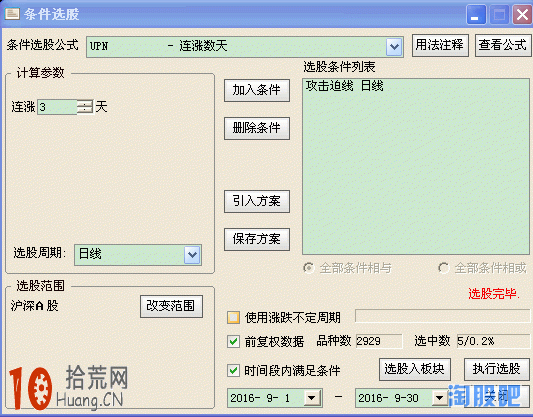Enable the 使用涨跌不定周期 checkbox
The image size is (533, 417).
(233, 317)
